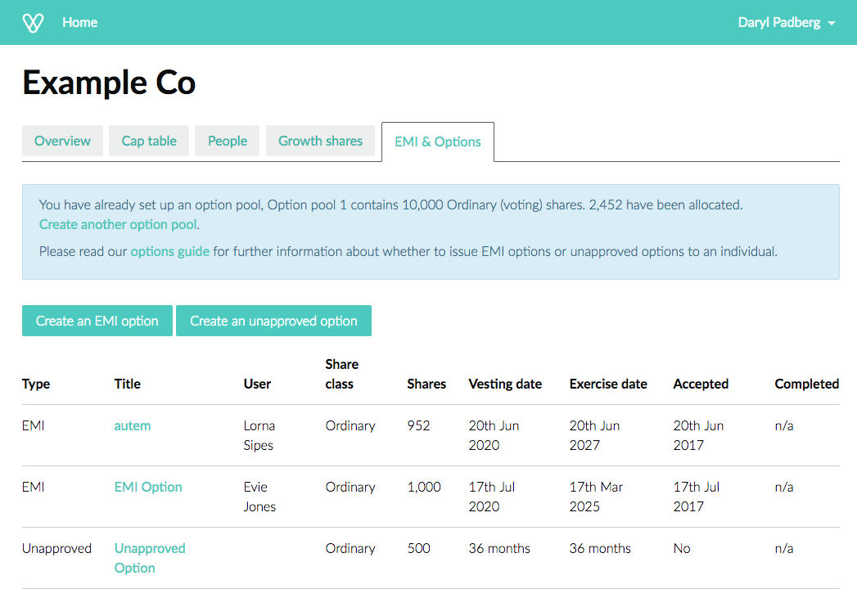This screenshot has width=857, height=616.
Task: Click the heart logo icon in header
Action: click(33, 23)
